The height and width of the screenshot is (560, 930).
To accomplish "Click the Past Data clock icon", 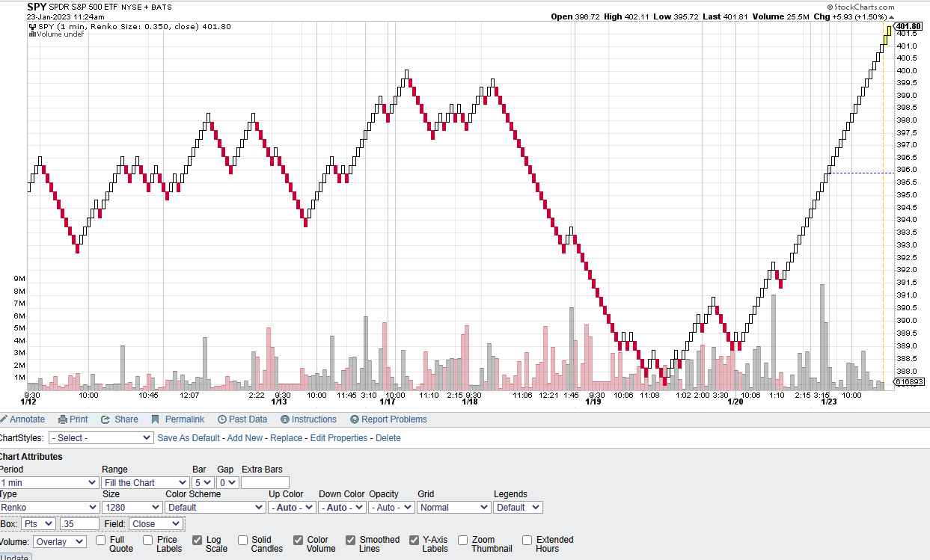I will pos(222,419).
